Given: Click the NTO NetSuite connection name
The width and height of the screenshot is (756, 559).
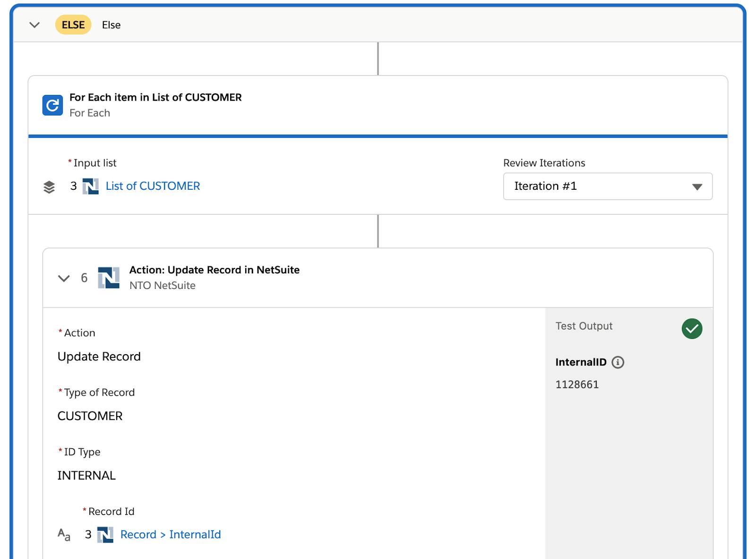Looking at the screenshot, I should coord(163,285).
